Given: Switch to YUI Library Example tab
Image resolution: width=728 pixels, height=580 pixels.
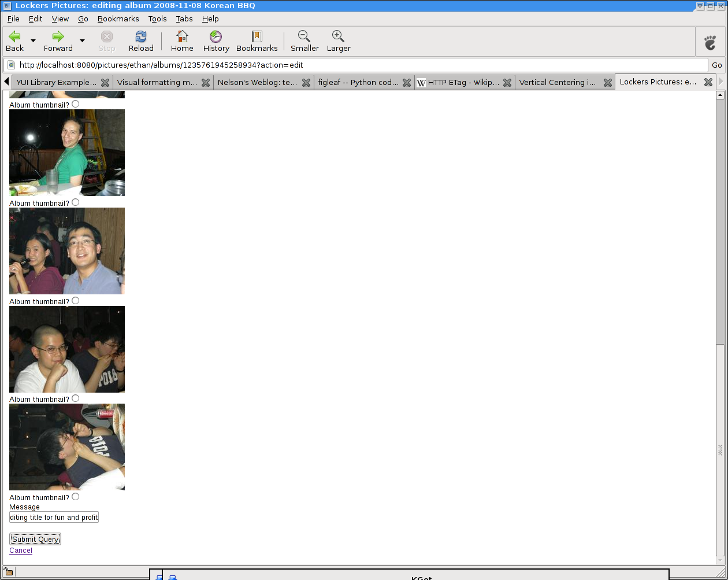Looking at the screenshot, I should pos(57,83).
